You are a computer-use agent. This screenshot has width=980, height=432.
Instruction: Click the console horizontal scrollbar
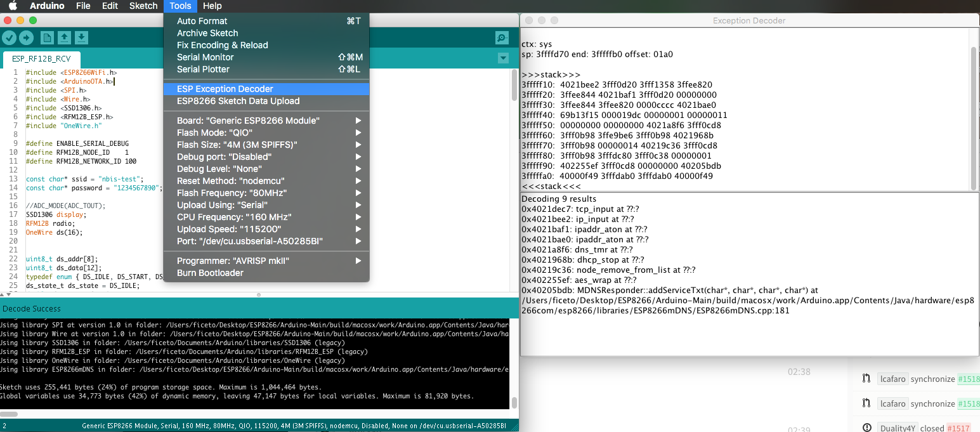(x=10, y=414)
